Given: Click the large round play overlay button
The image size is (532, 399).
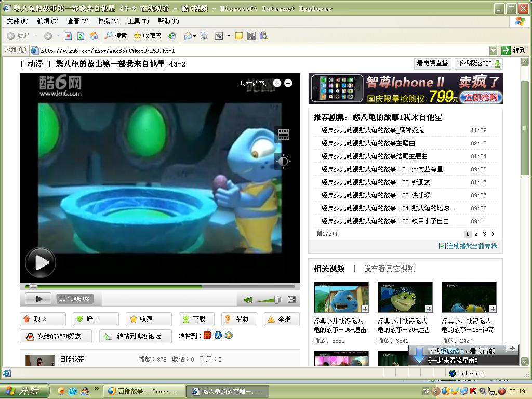Looking at the screenshot, I should click(41, 262).
